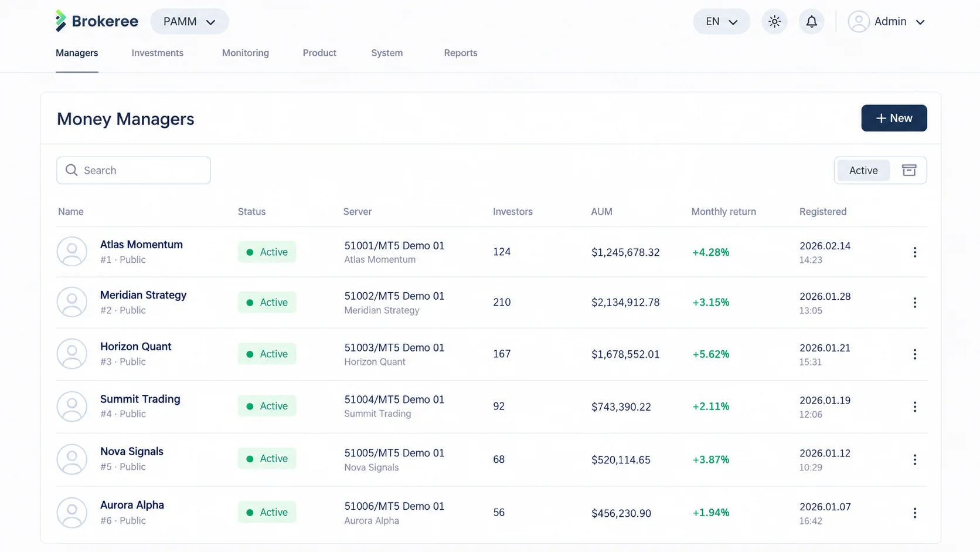Open the Reports tab
Viewport: 980px width, 552px height.
[461, 53]
